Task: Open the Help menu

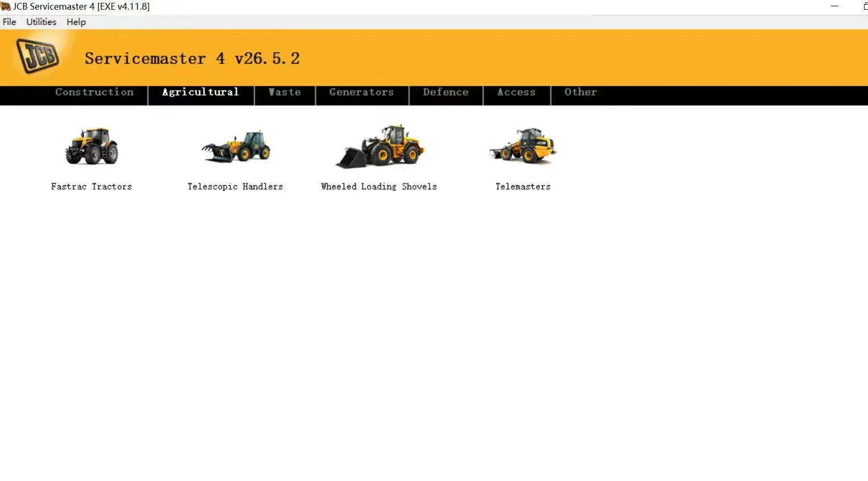Action: coord(76,22)
